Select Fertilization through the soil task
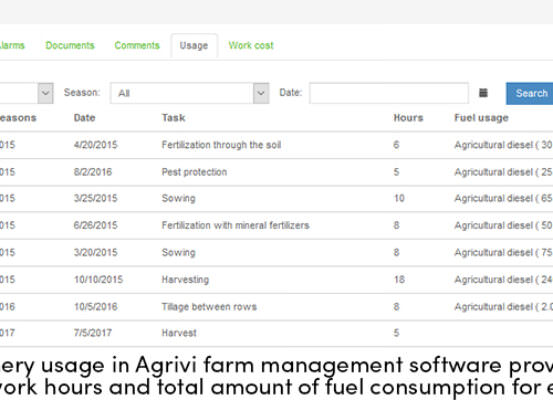 [221, 145]
